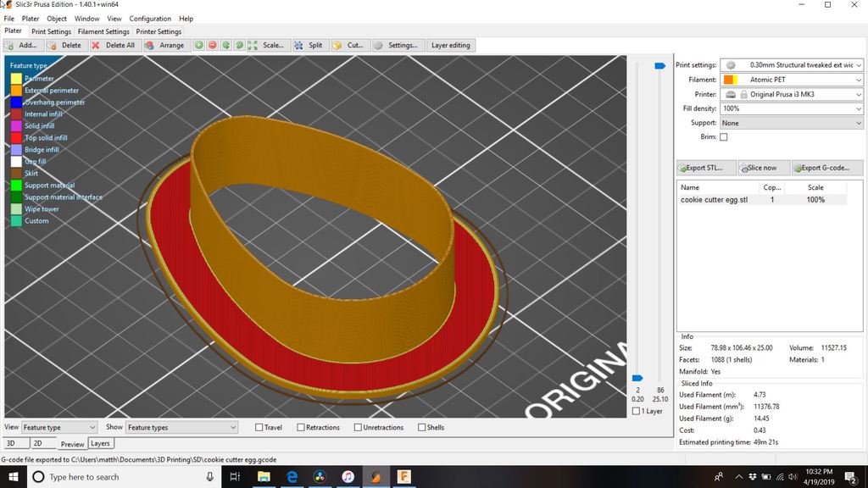Open Task View on the taskbar
Screen dimensions: 868x488
pos(235,476)
